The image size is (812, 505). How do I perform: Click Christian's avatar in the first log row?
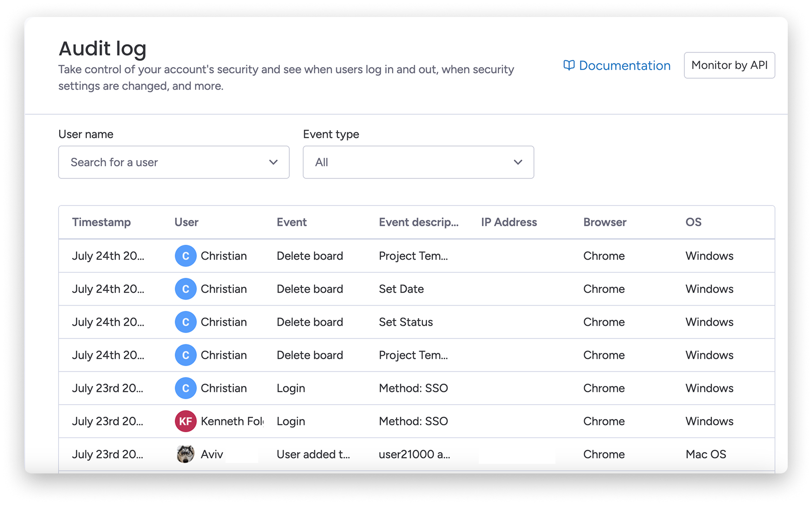[x=185, y=256]
